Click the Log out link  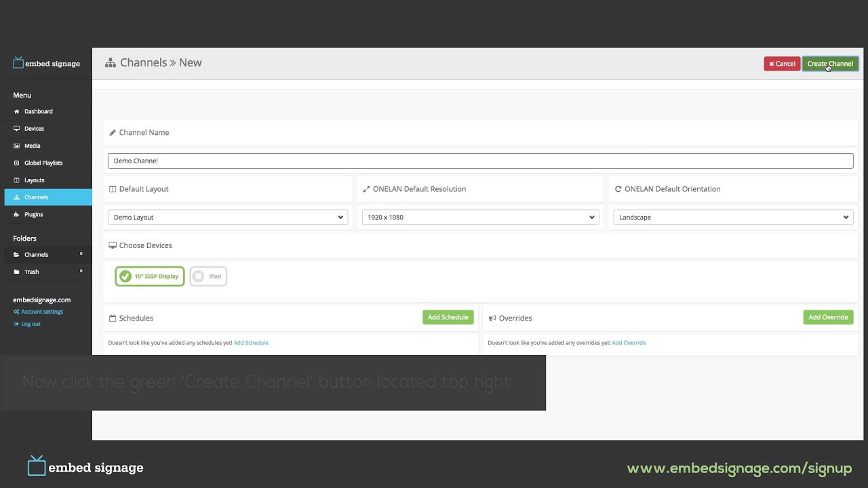(31, 324)
